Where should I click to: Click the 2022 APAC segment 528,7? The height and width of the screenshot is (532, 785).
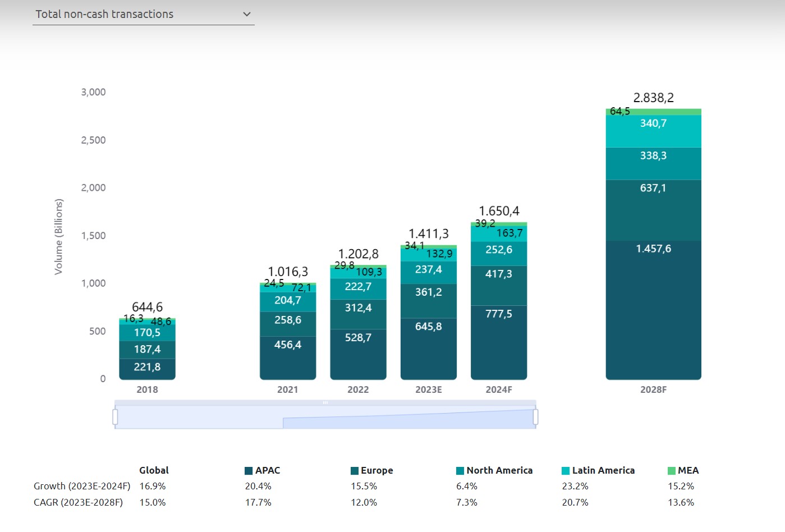click(358, 354)
